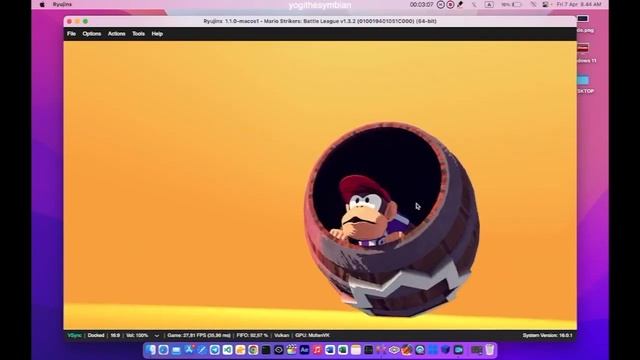Open Final Cut Pro from the Dock
Image resolution: width=640 pixels, height=360 pixels.
[x=291, y=350]
